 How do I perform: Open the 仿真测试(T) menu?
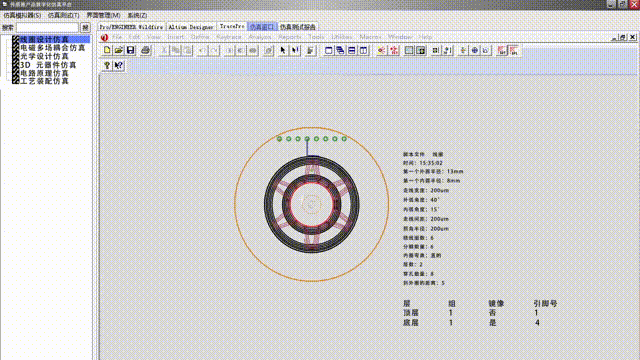63,15
